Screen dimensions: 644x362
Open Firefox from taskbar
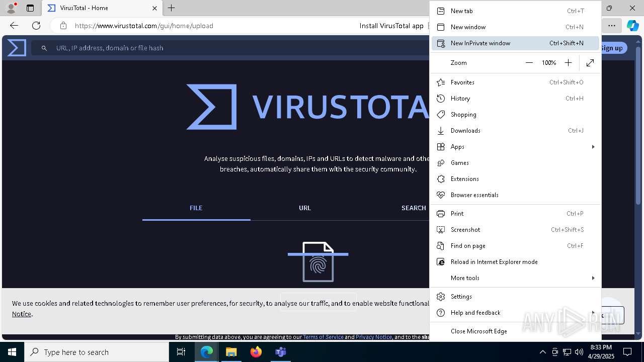[x=256, y=352]
